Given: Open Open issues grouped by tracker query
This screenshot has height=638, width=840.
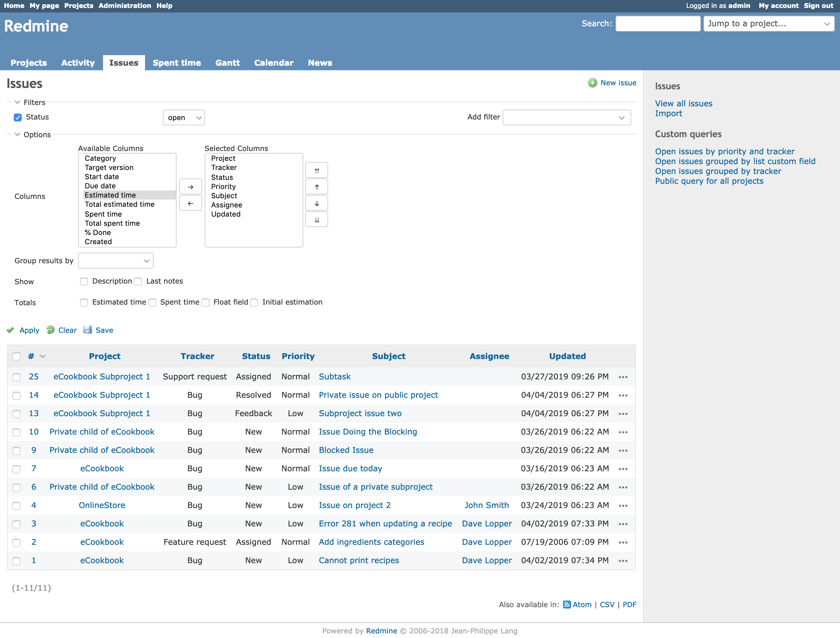Looking at the screenshot, I should coord(718,171).
